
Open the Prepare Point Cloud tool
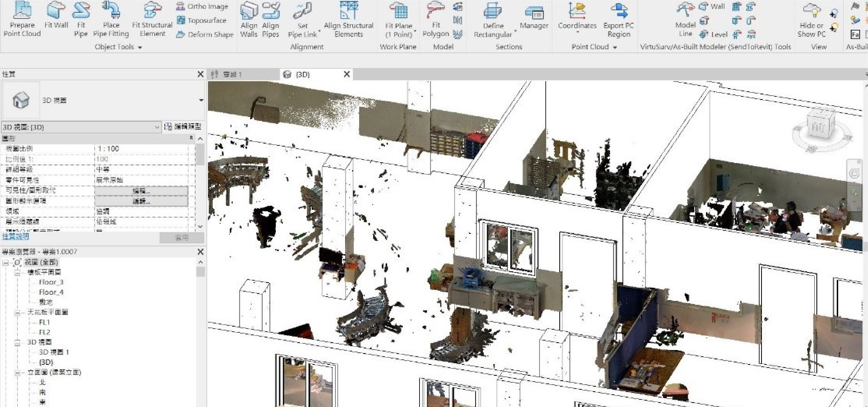tap(22, 19)
